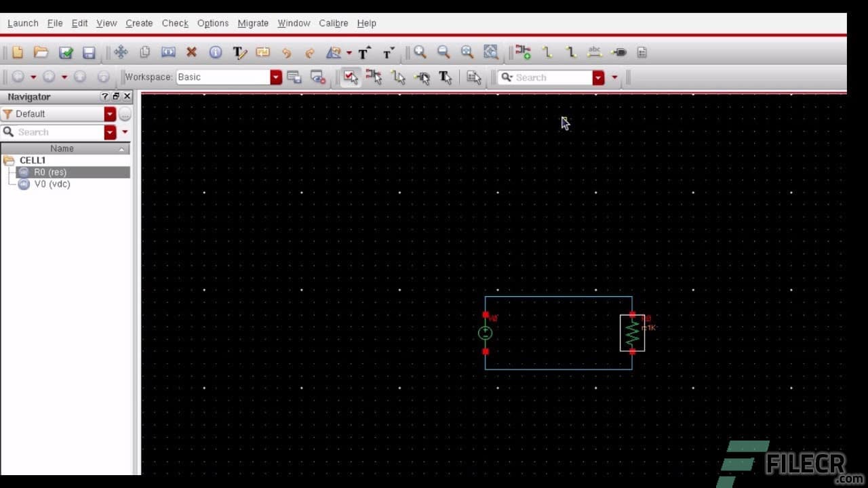Viewport: 868px width, 488px height.
Task: Click the Undo icon on the toolbar
Action: [287, 52]
